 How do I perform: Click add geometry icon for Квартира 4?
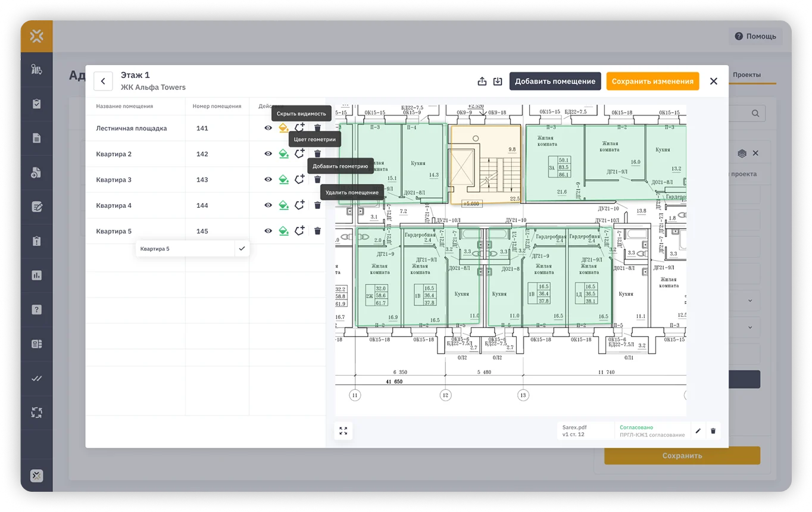pos(299,205)
